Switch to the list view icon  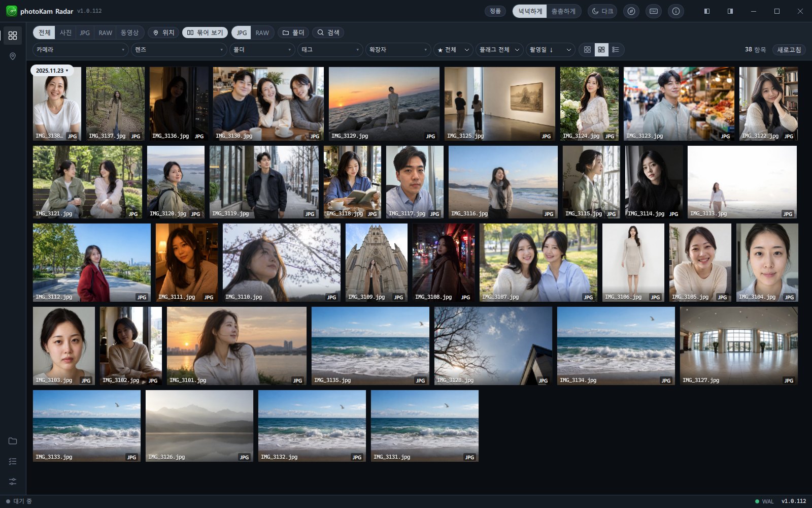point(615,49)
